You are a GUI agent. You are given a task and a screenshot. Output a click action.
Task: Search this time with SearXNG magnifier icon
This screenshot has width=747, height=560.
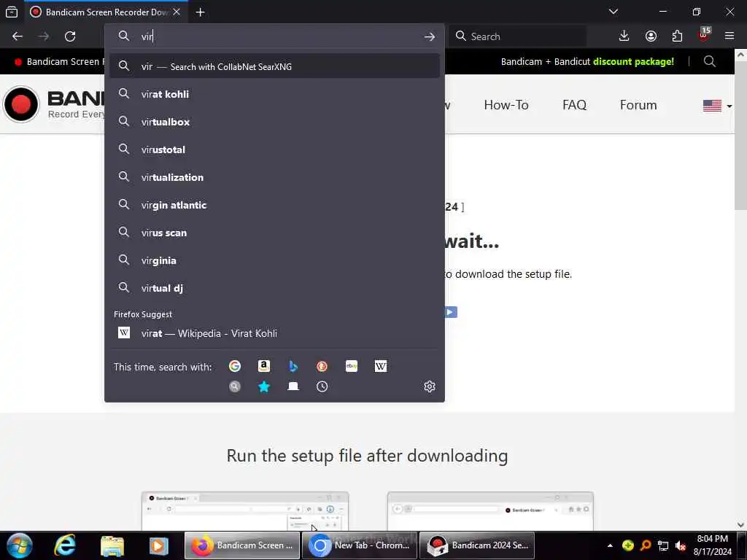coord(235,386)
